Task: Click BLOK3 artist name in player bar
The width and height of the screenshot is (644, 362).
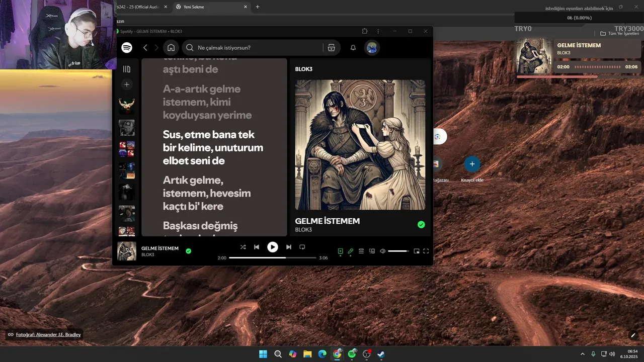Action: pyautogui.click(x=148, y=255)
